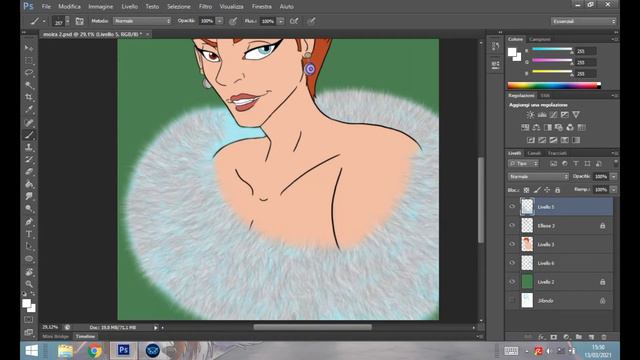
Task: Add a Curves adjustment
Action: (553, 115)
